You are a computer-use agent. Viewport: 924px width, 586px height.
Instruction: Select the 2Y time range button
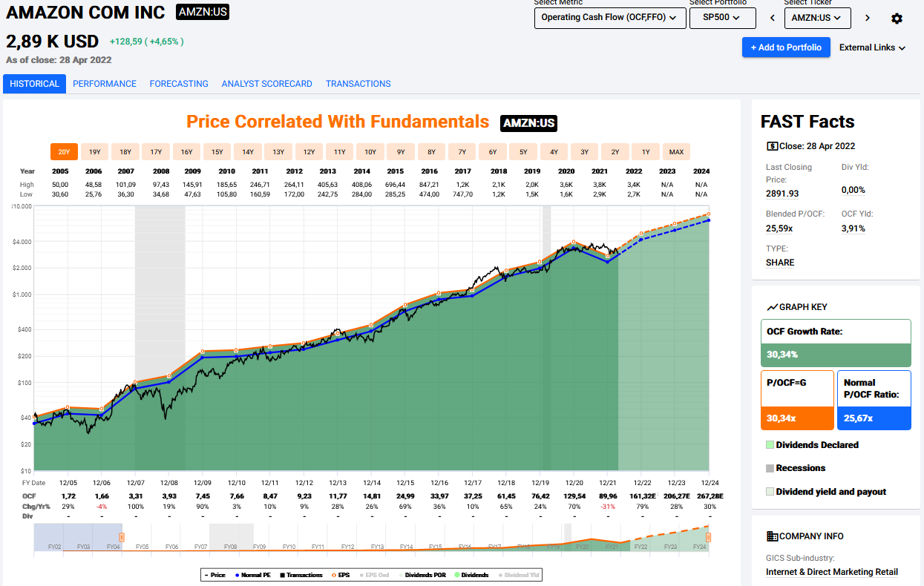click(x=615, y=152)
